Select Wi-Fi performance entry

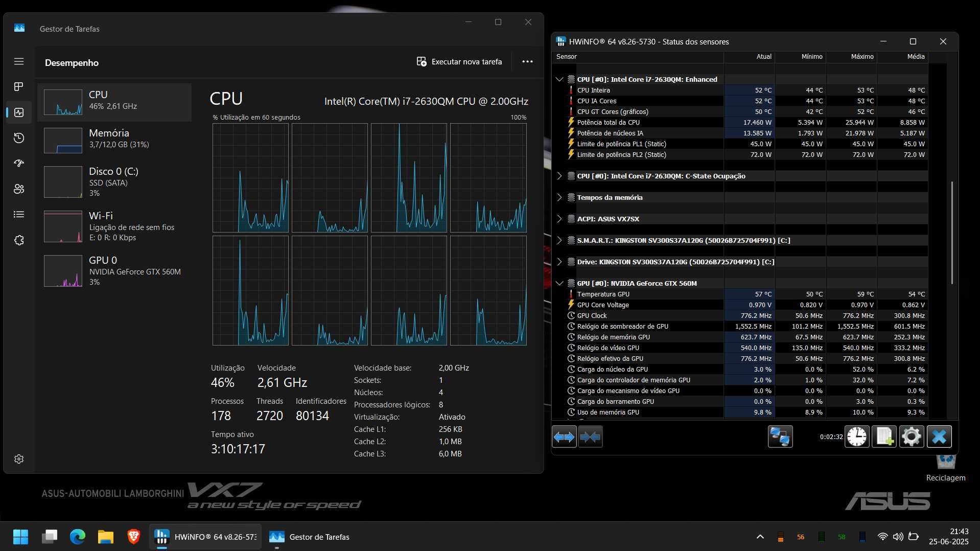114,226
